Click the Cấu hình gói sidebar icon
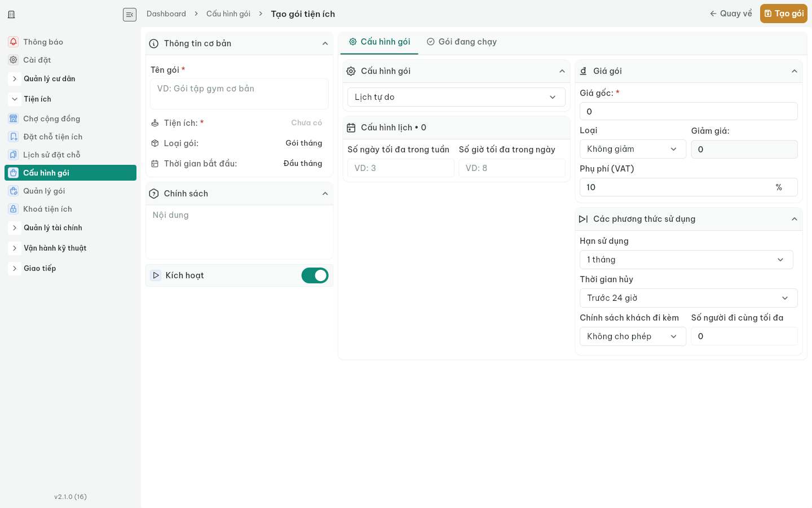The width and height of the screenshot is (812, 508). [x=14, y=173]
